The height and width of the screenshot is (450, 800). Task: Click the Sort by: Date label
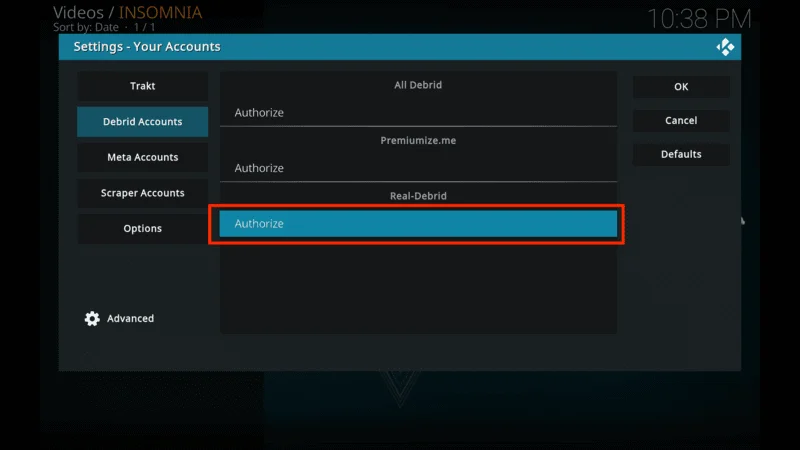[x=86, y=27]
